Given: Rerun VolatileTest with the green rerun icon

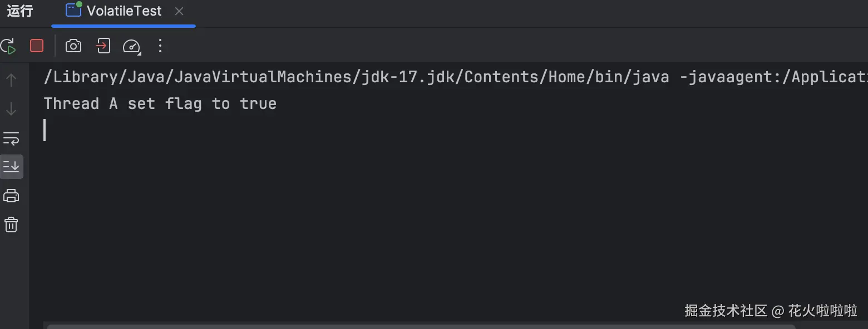Looking at the screenshot, I should click(x=8, y=46).
